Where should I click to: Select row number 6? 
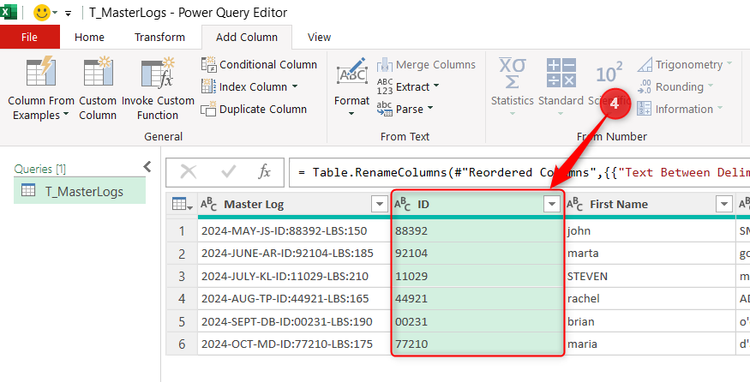click(x=182, y=344)
